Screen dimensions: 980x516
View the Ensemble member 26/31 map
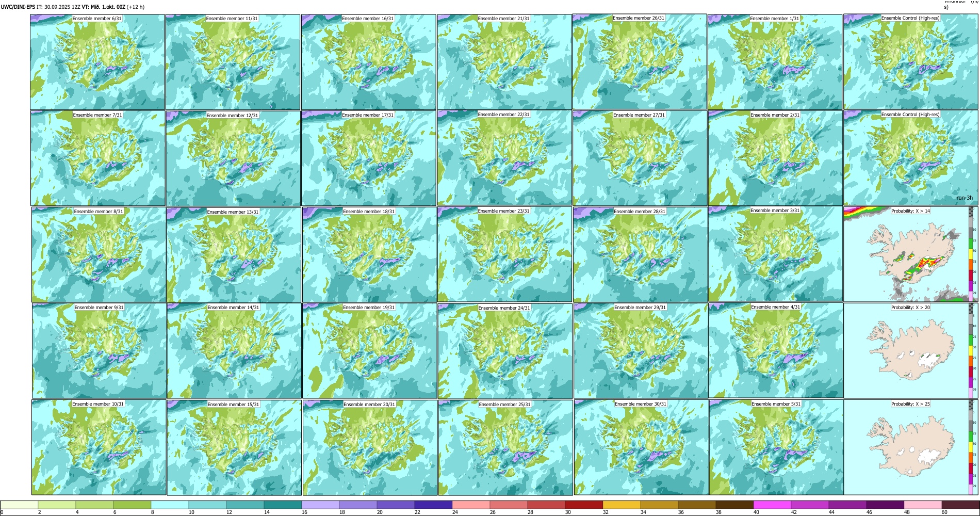click(x=639, y=61)
